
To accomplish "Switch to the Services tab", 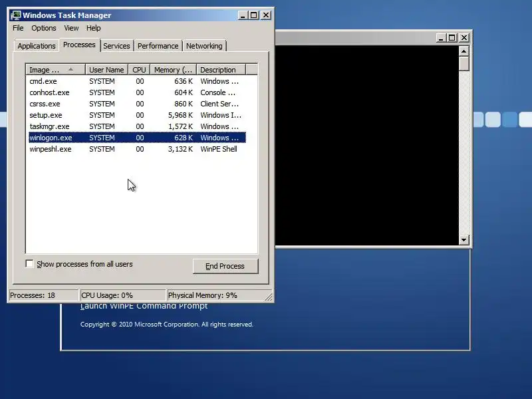I will coord(116,46).
